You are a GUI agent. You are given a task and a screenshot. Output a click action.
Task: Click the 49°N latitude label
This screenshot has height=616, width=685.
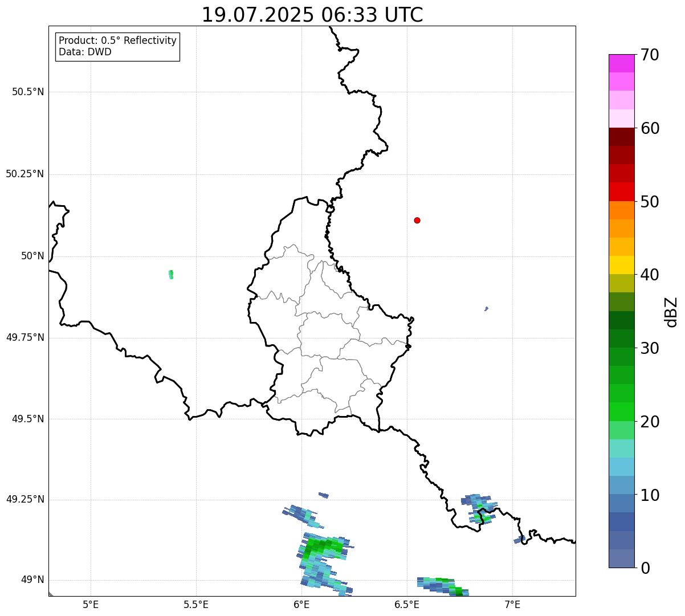(32, 580)
